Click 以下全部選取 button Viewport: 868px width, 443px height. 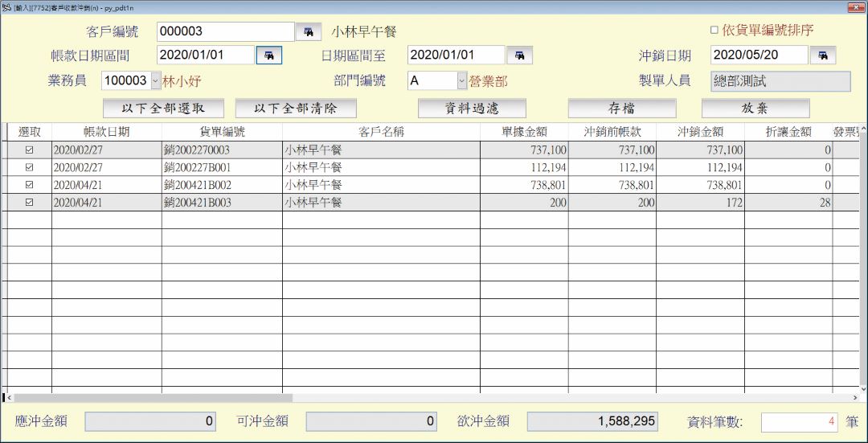(x=163, y=108)
